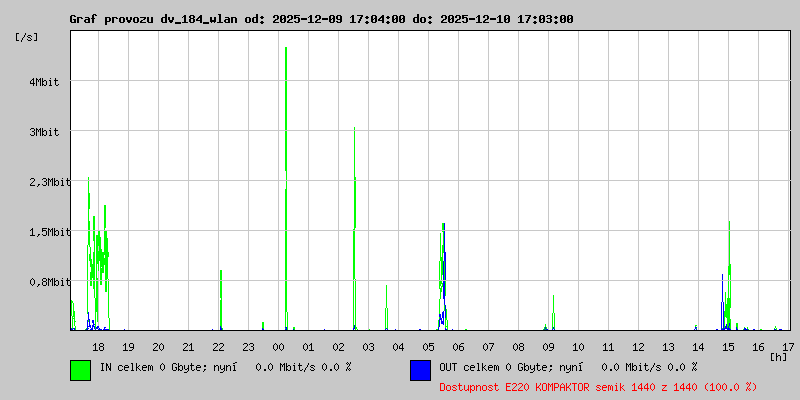Click hour label '15' on time axis
800x400 pixels.
pos(729,347)
